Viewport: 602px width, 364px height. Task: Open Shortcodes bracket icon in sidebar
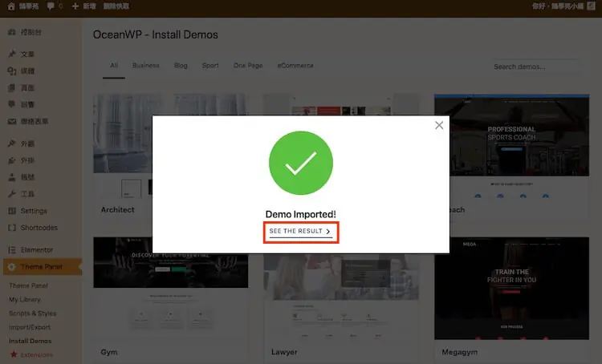coord(12,228)
